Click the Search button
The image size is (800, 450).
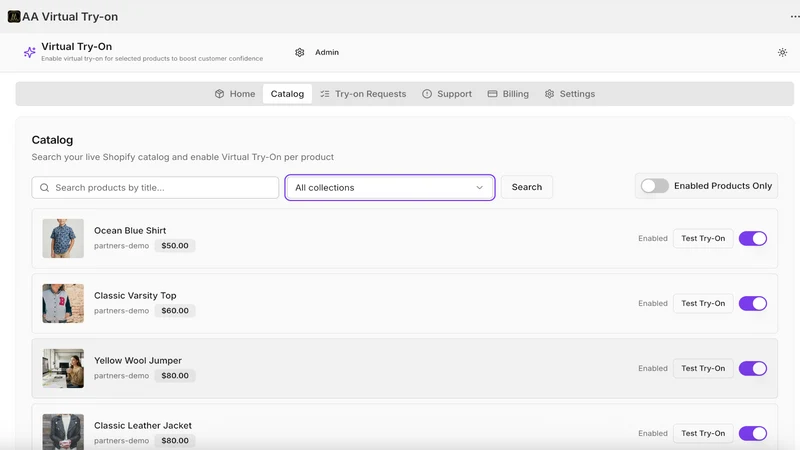click(527, 187)
